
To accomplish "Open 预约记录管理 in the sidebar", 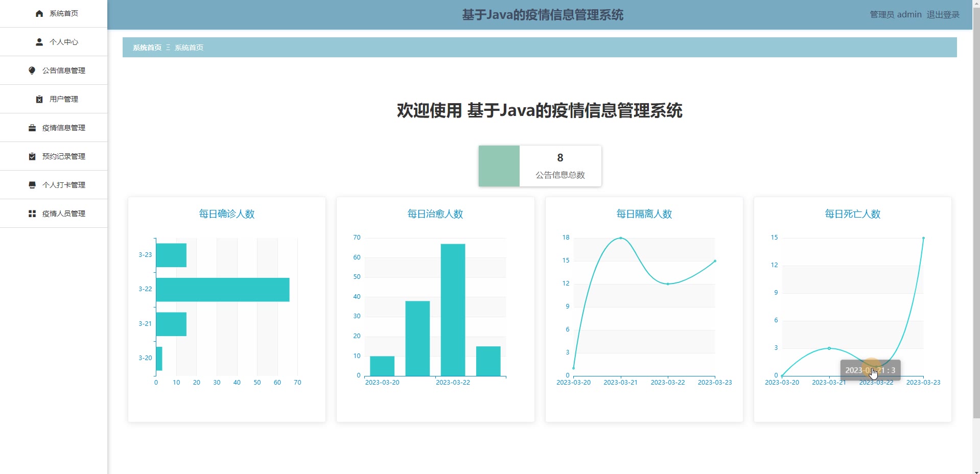I will (x=54, y=156).
